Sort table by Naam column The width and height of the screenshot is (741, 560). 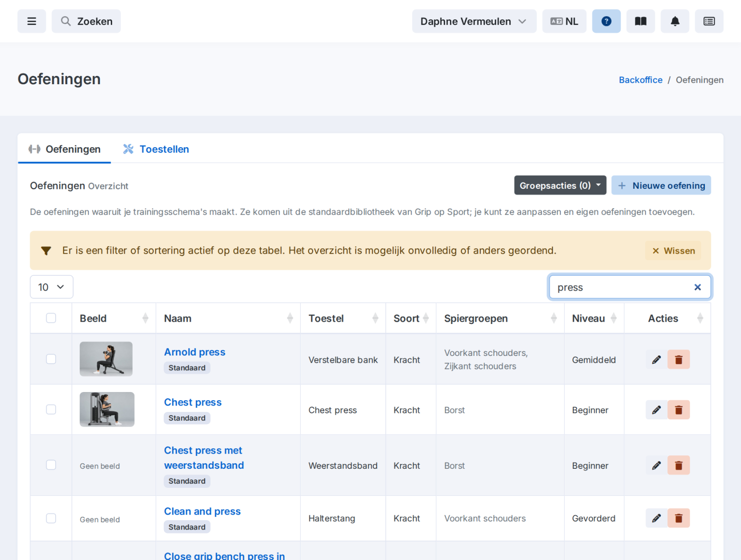coord(228,318)
